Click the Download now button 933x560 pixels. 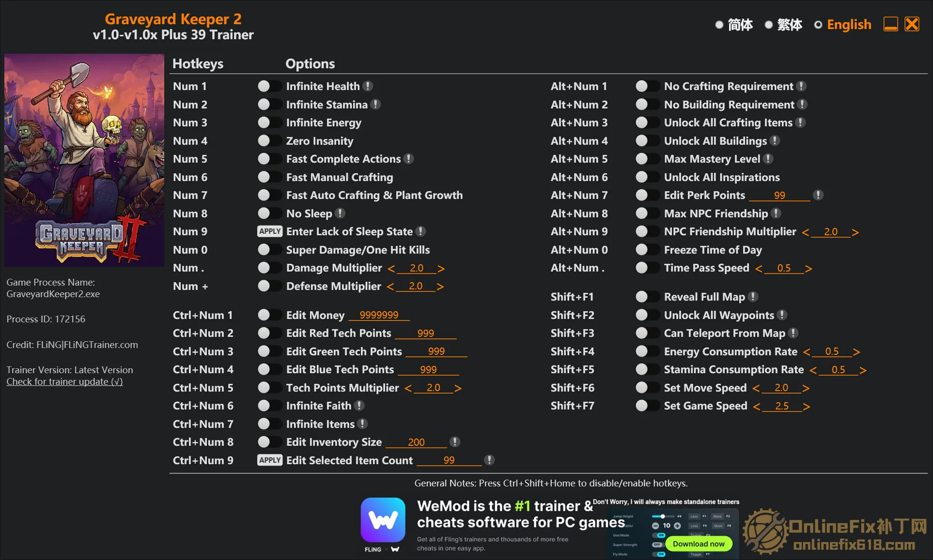[x=699, y=544]
